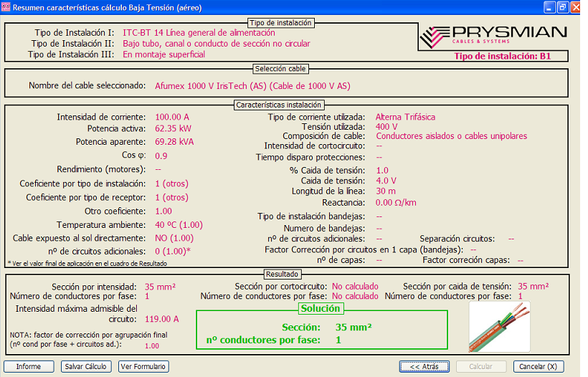This screenshot has height=377, width=588.
Task: Click 'Coeficiente por tipo de receptor' value '1 (otros)'
Action: tap(172, 197)
